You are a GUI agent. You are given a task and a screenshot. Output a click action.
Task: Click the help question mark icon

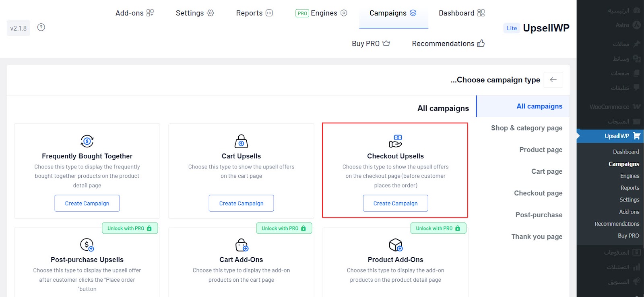point(41,27)
